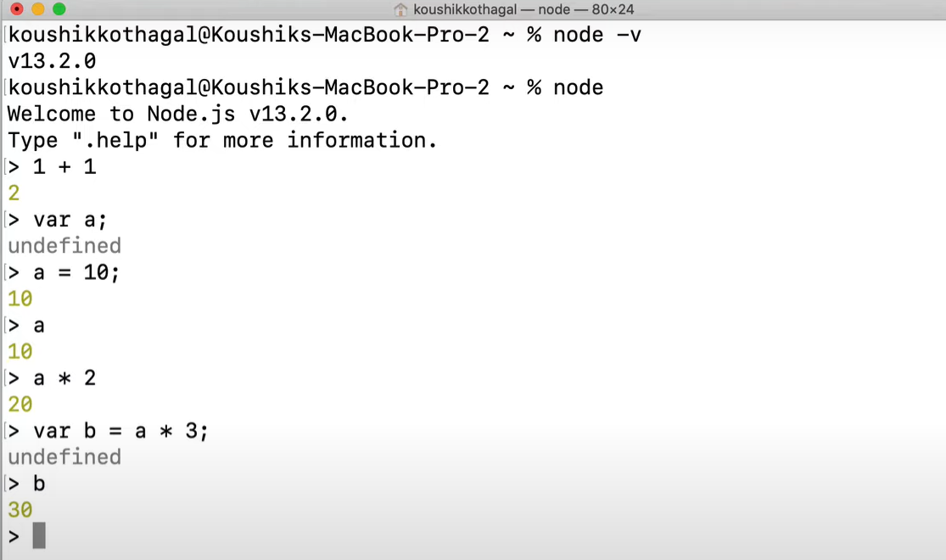Screen dimensions: 946x560
Task: Click the "20" result output
Action: [x=20, y=405]
